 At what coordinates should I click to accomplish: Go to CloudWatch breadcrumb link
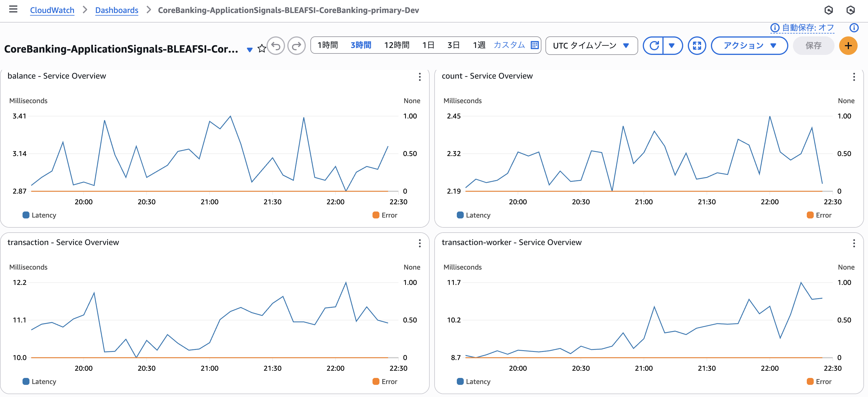(52, 10)
